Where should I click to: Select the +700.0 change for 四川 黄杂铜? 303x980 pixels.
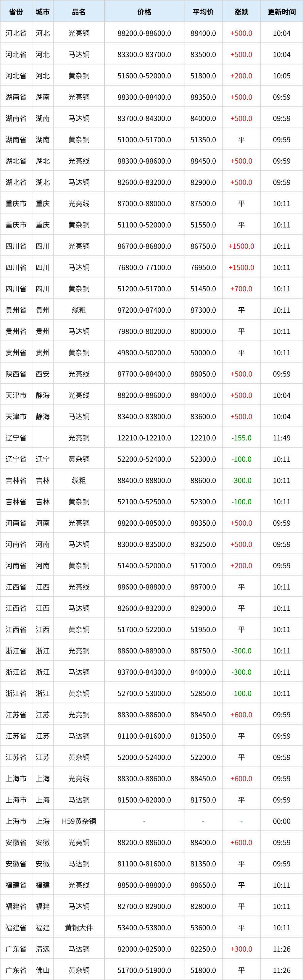point(241,289)
